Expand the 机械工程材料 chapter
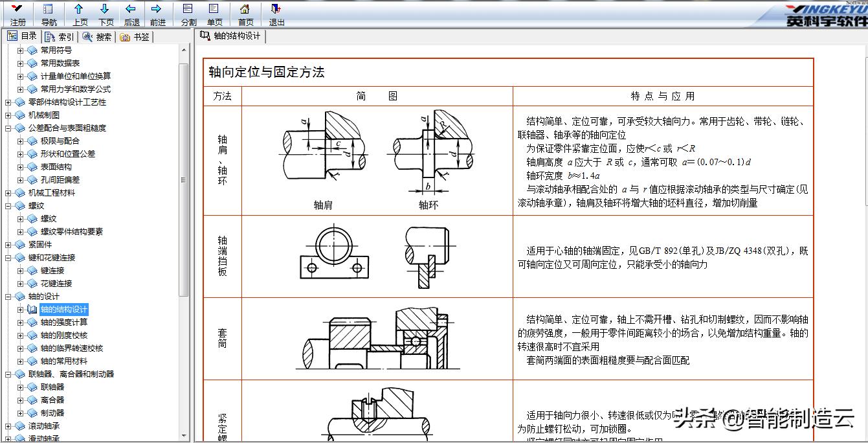This screenshot has height=443, width=868. [x=8, y=192]
